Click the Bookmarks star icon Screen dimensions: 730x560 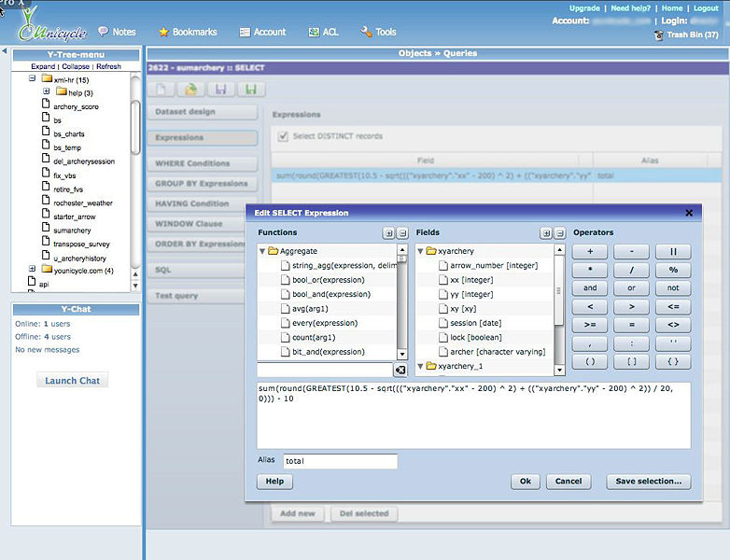pos(163,32)
